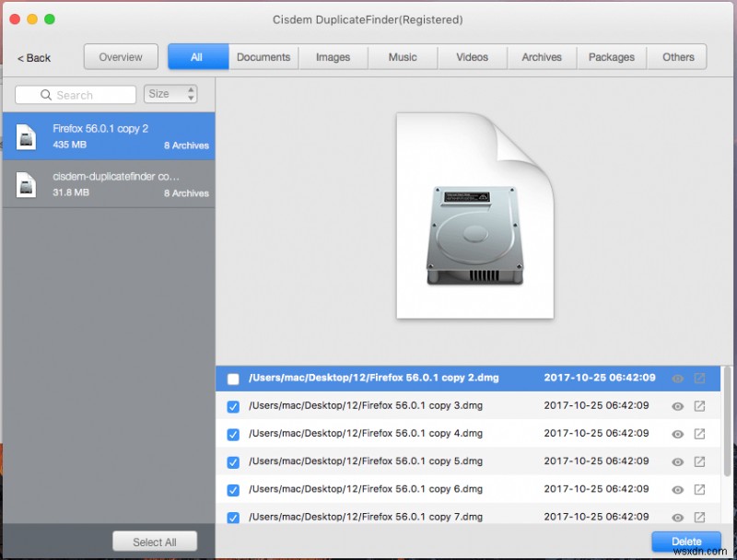The width and height of the screenshot is (737, 560).
Task: Uncheck Firefox 56.0.1 copy 5.dmg
Action: point(233,461)
